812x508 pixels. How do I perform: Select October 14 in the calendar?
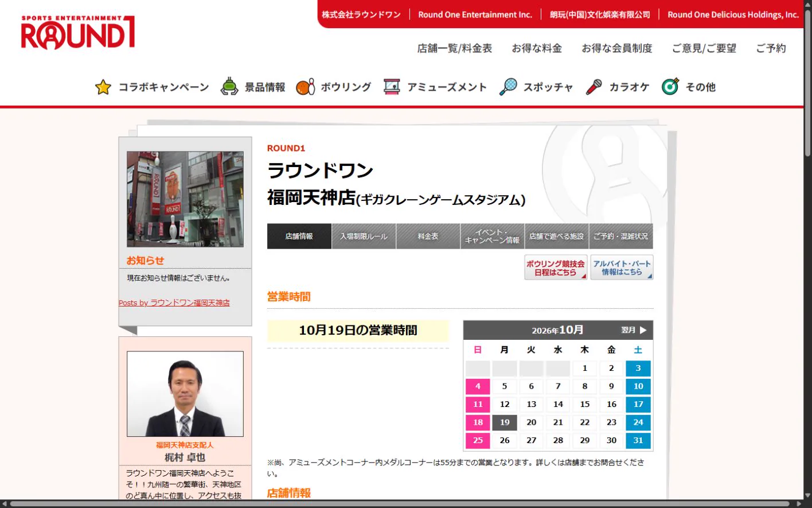558,404
